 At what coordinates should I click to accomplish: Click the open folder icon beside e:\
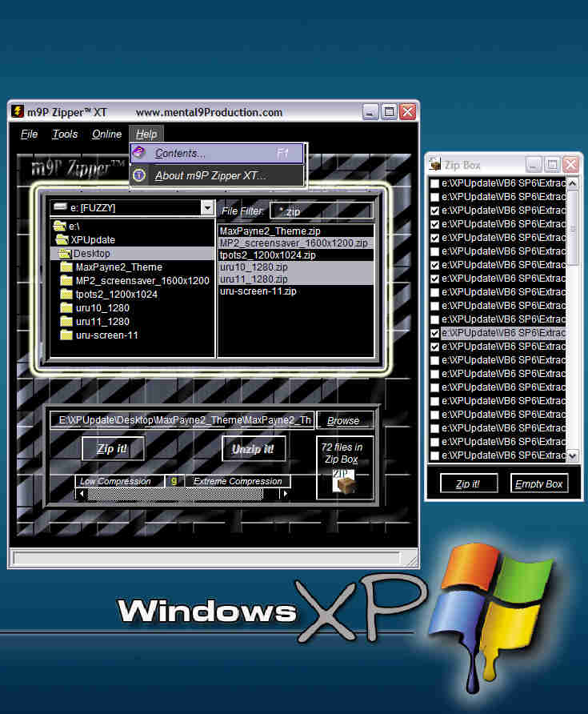60,226
